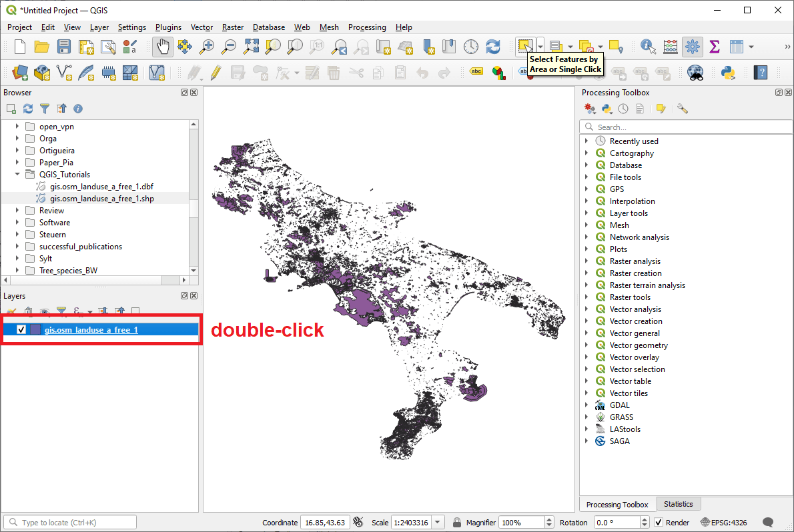
Task: Open Data Source Manager icon
Action: pyautogui.click(x=20, y=73)
